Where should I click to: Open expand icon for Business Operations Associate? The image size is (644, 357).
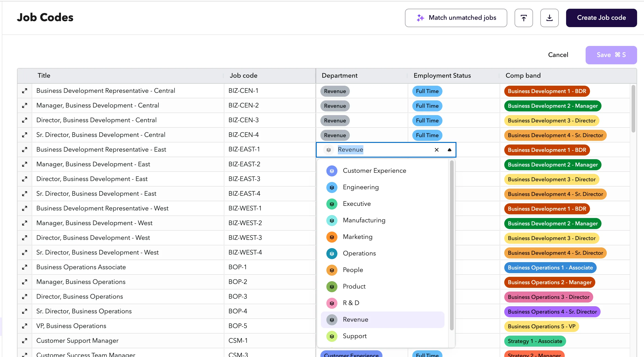coord(25,267)
